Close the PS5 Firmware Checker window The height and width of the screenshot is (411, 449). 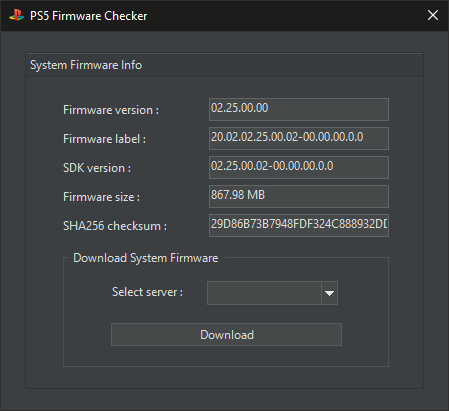click(433, 15)
